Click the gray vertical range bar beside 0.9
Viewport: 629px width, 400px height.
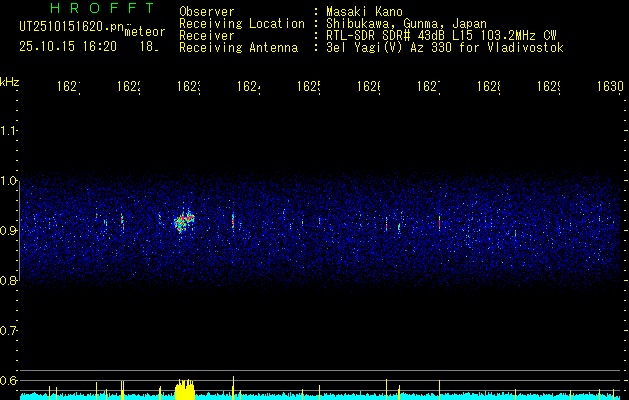20,231
